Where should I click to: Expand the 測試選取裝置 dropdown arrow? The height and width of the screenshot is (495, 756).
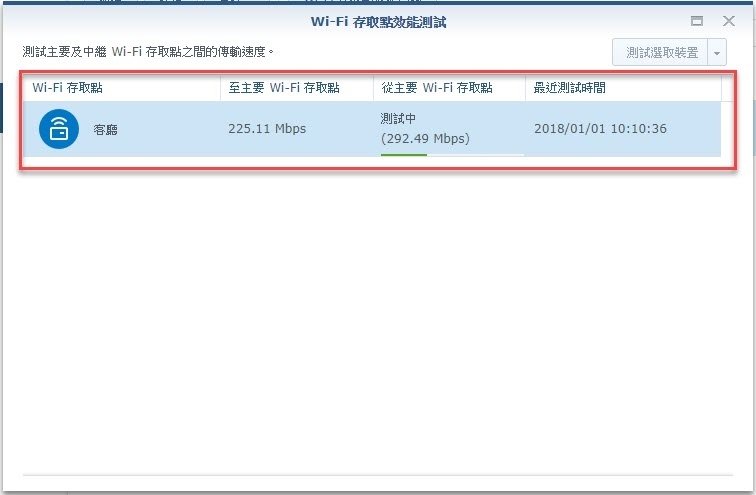[717, 53]
